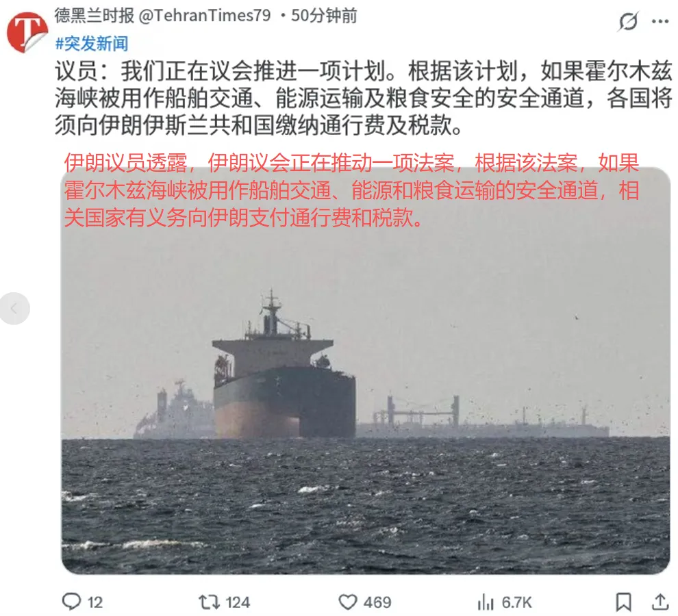Retweet using the repost arrows icon
This screenshot has height=616, width=678.
pos(210,602)
